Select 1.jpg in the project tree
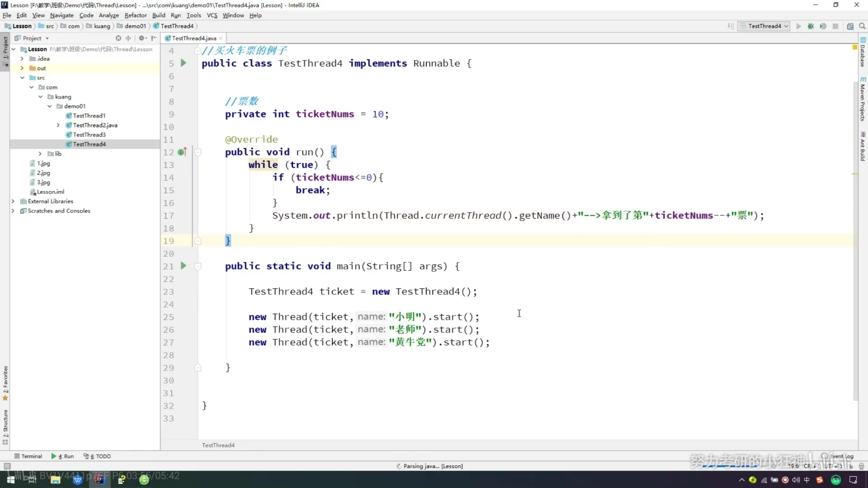The image size is (868, 488). pos(40,164)
